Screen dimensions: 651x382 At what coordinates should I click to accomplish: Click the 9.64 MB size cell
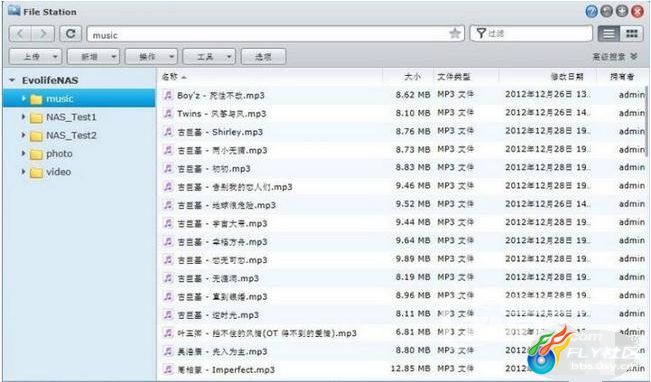pyautogui.click(x=413, y=241)
